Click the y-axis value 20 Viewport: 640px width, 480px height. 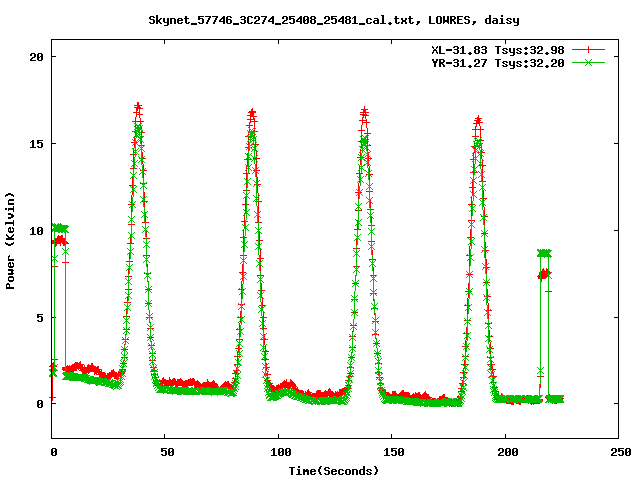(37, 57)
